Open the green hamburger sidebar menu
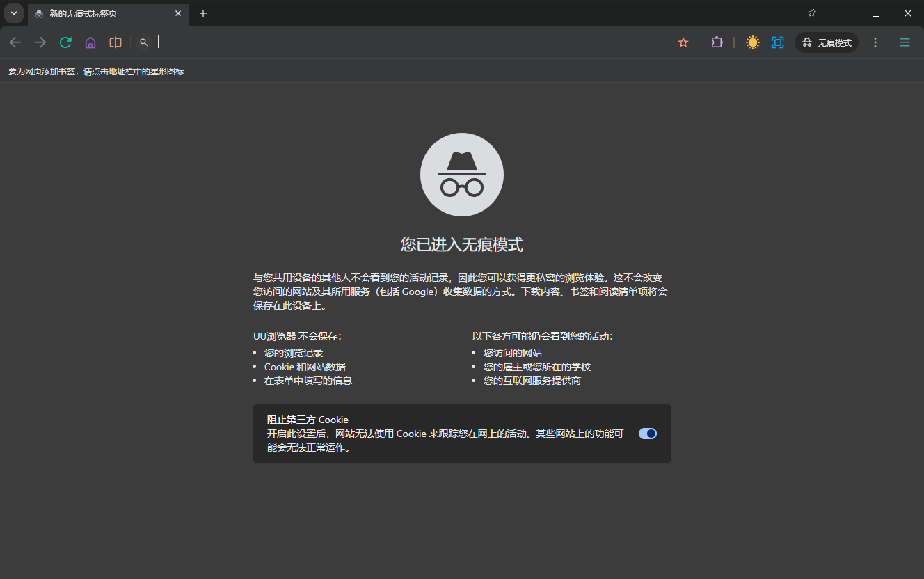The image size is (924, 579). (905, 42)
